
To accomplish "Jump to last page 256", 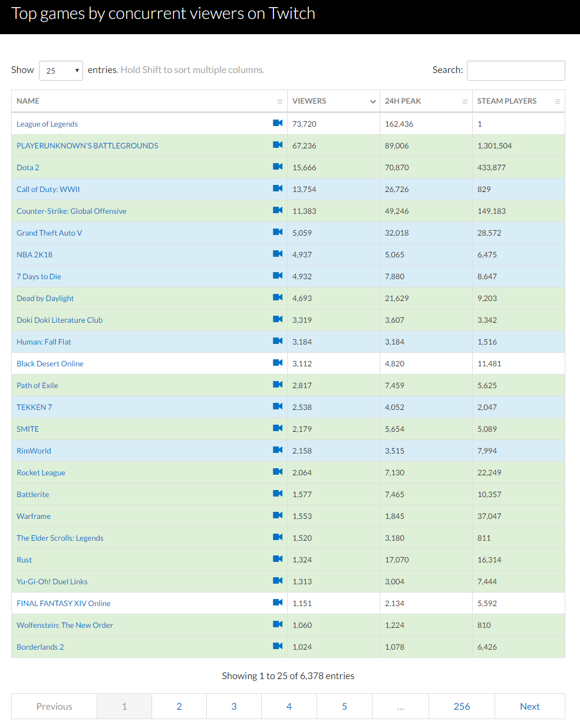I will [462, 706].
